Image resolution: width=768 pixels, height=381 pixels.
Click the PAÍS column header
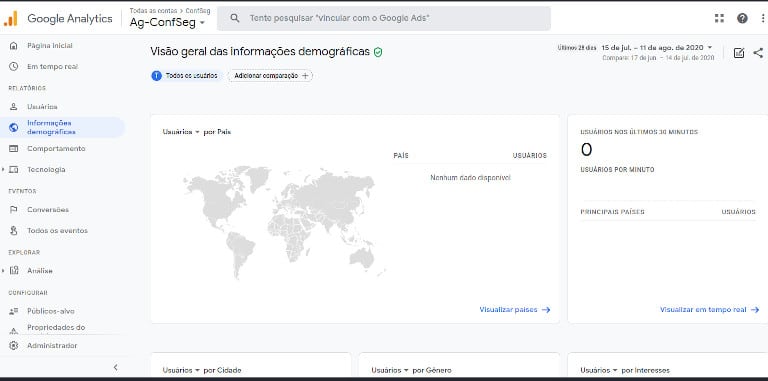pos(401,156)
